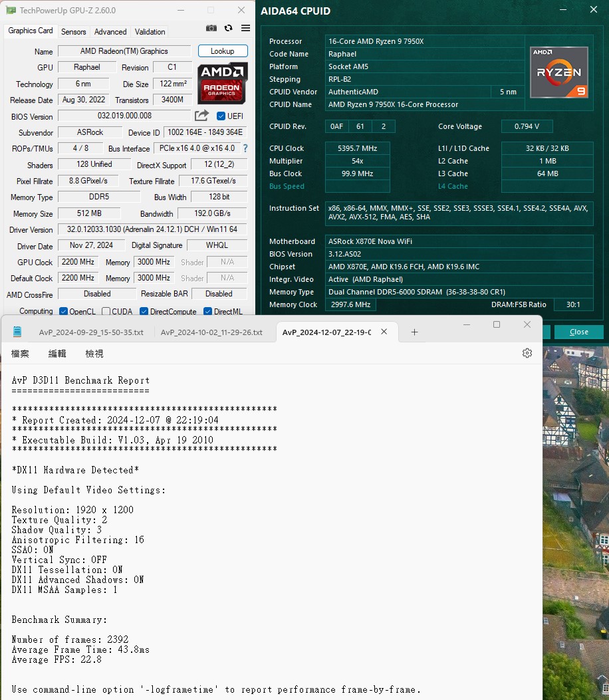Image resolution: width=609 pixels, height=700 pixels.
Task: Switch to the Graphics Card tab
Action: (31, 31)
